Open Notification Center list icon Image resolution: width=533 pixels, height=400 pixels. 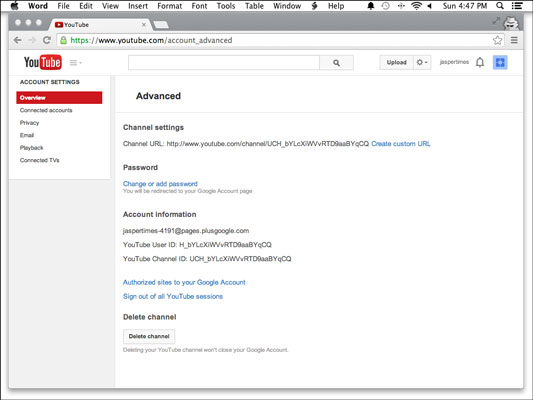coord(517,6)
